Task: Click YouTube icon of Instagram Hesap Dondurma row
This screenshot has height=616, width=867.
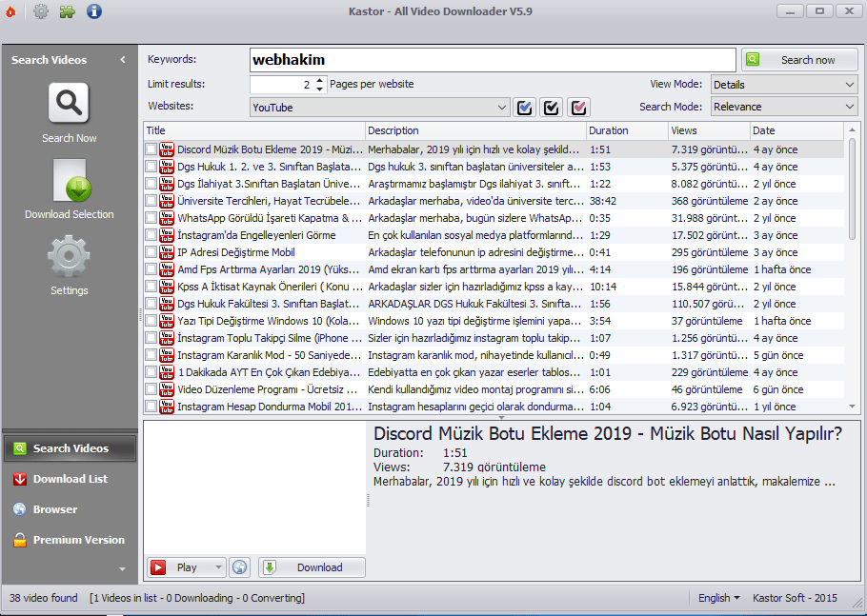Action: click(x=167, y=406)
